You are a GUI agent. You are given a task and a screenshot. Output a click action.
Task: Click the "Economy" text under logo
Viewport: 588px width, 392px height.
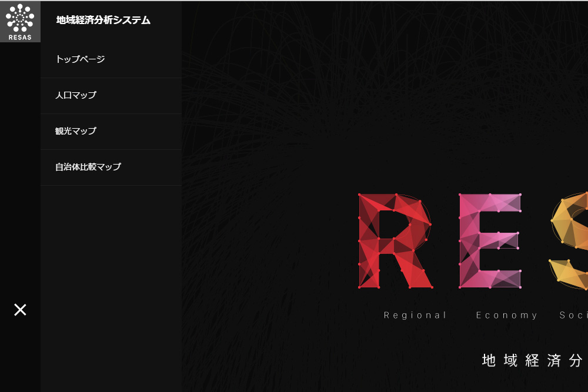[x=507, y=316]
